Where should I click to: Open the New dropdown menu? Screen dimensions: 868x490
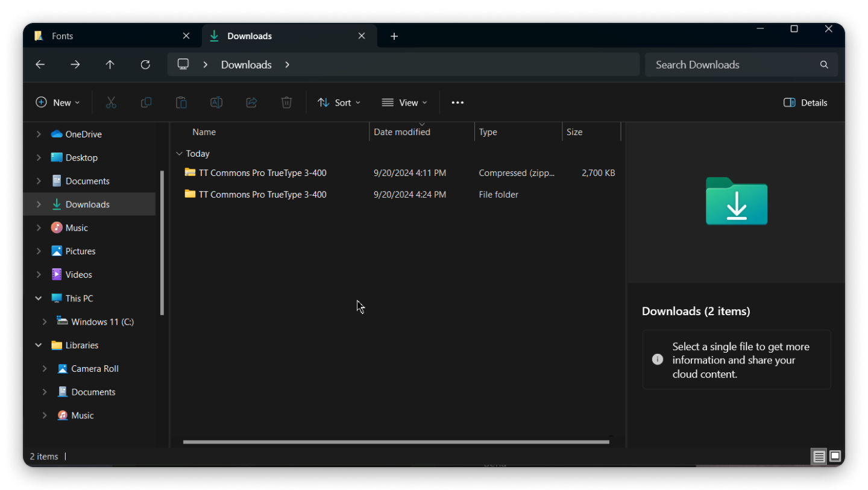(58, 102)
